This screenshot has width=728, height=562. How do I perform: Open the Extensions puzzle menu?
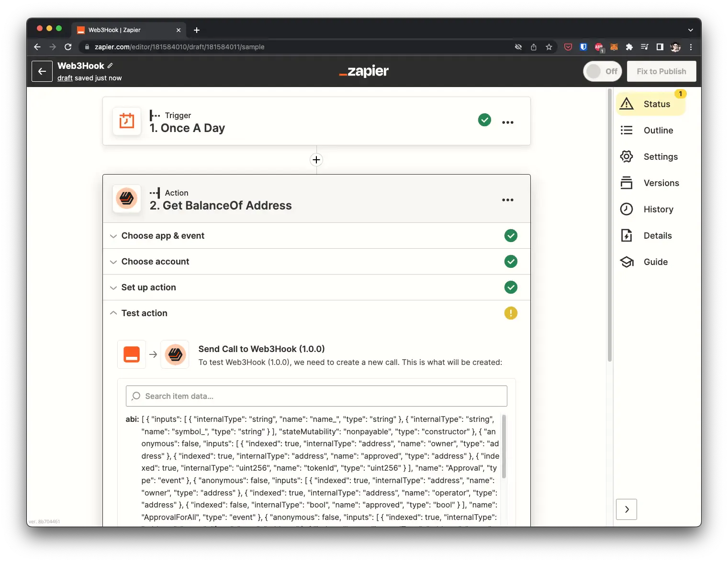click(629, 47)
